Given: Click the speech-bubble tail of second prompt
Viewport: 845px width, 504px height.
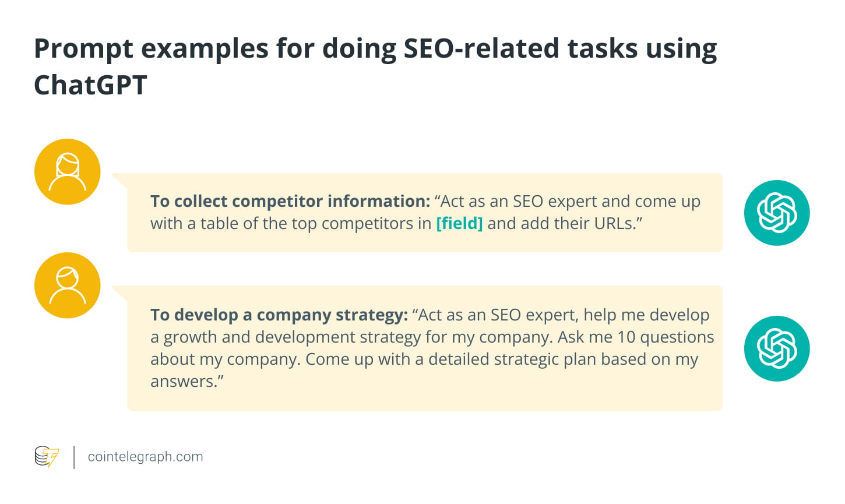Looking at the screenshot, I should (x=121, y=292).
